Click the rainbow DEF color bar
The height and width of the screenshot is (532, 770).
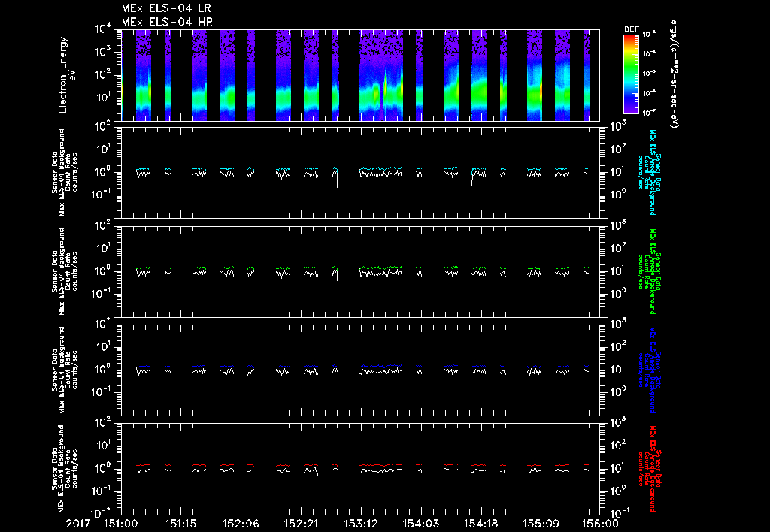(631, 75)
